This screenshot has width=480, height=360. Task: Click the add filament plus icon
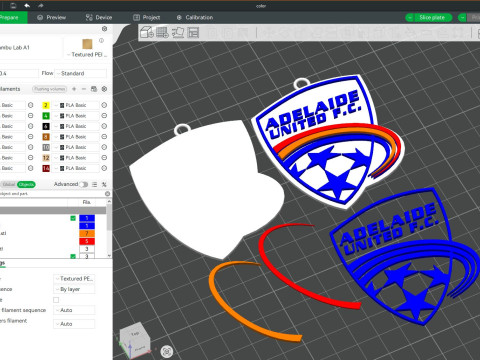[x=74, y=89]
